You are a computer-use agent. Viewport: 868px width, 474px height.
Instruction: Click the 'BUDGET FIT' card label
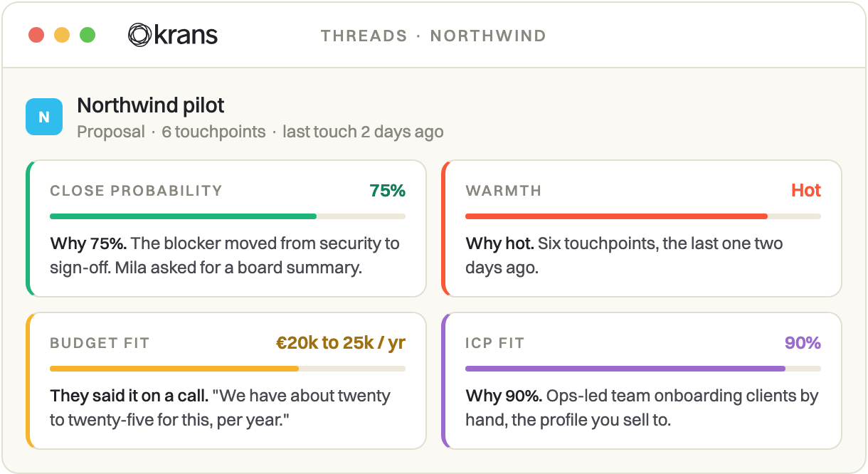click(100, 343)
